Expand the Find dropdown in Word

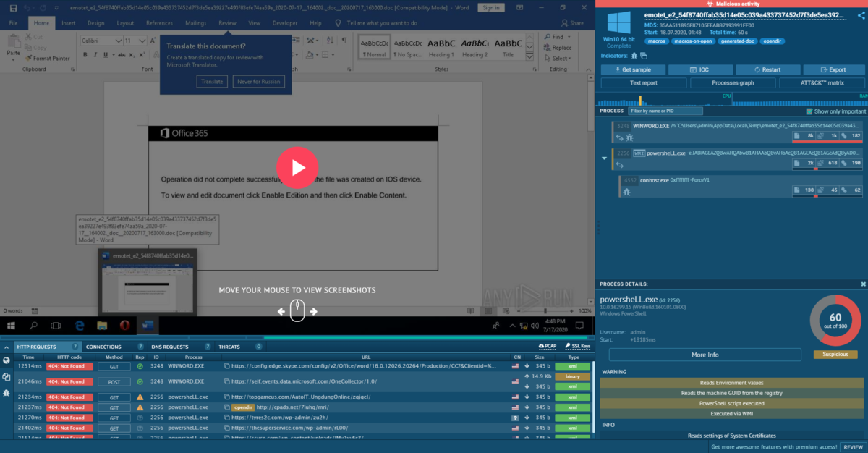tap(569, 37)
